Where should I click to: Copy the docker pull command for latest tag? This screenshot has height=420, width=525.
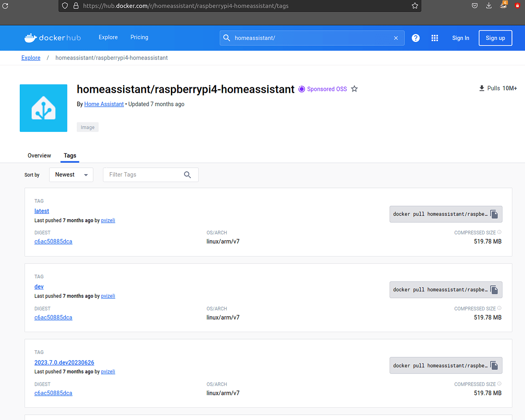(x=494, y=214)
